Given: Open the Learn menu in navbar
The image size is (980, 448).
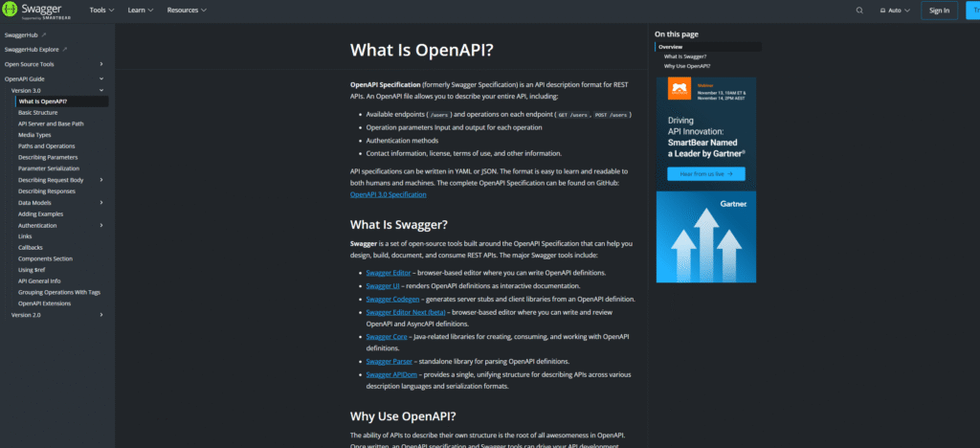Looking at the screenshot, I should pyautogui.click(x=142, y=11).
